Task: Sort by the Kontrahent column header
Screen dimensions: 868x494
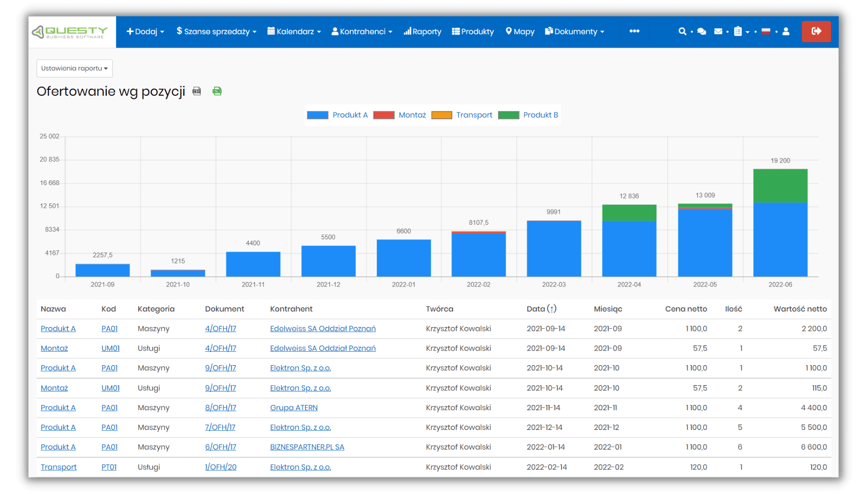Action: pos(291,309)
